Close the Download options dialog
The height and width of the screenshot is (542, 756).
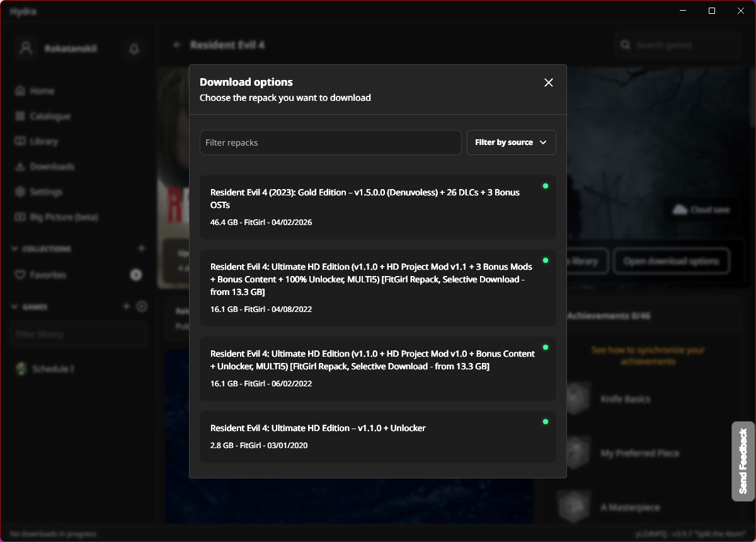548,83
